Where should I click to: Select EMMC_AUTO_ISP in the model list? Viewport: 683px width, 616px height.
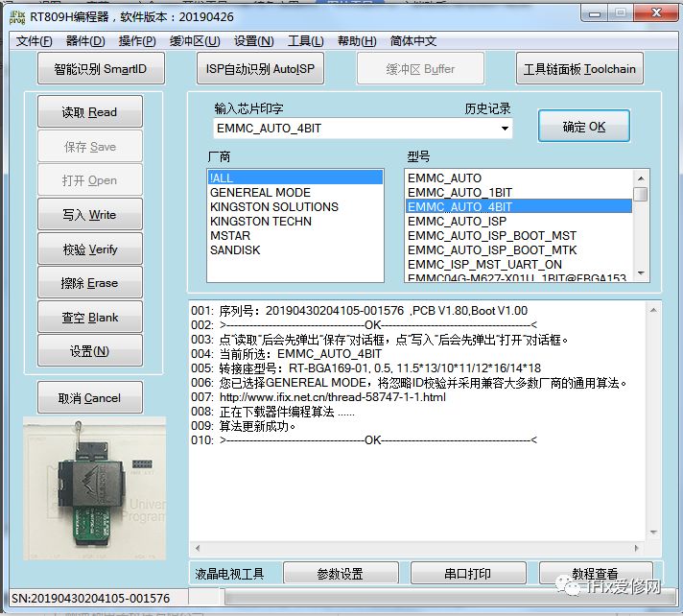(x=457, y=221)
